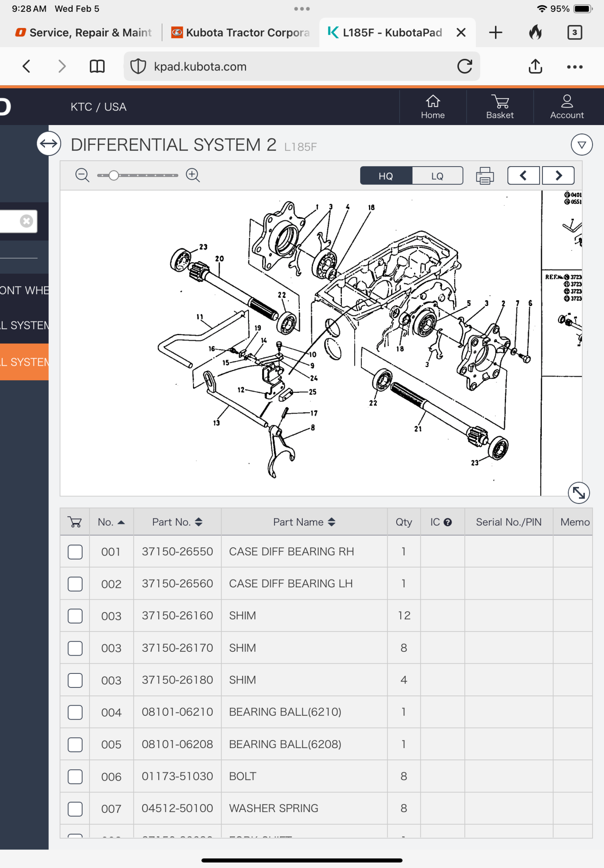The height and width of the screenshot is (868, 604).
Task: Tap the three-dot multitasking control at top
Action: pos(302,9)
